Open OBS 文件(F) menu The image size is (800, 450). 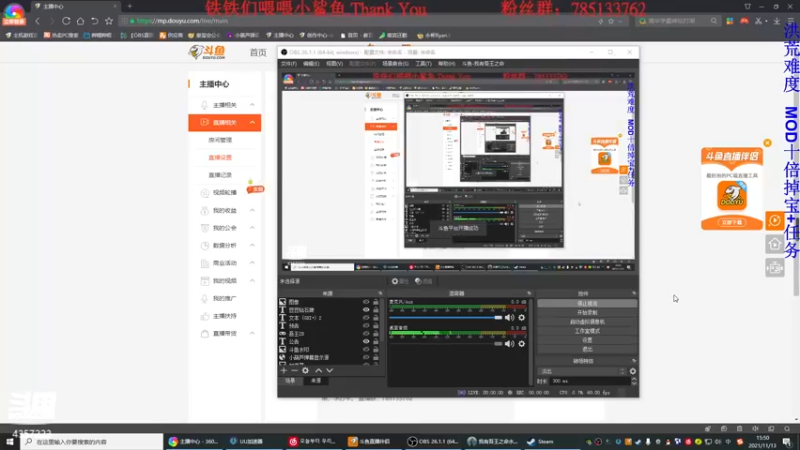(288, 64)
